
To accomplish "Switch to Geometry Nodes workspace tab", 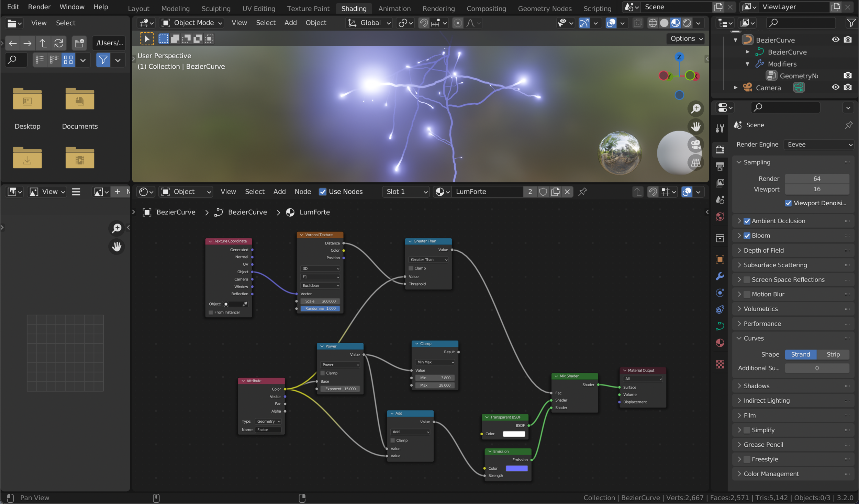I will (x=545, y=9).
